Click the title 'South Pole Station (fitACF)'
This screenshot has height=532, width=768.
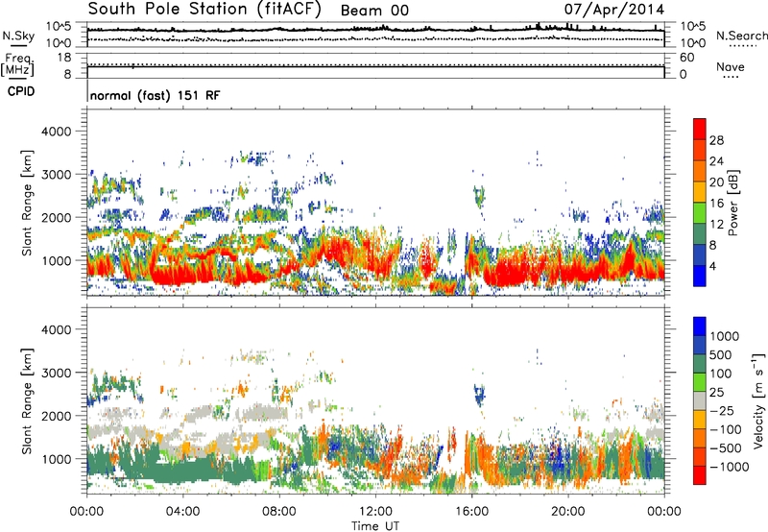[x=204, y=10]
